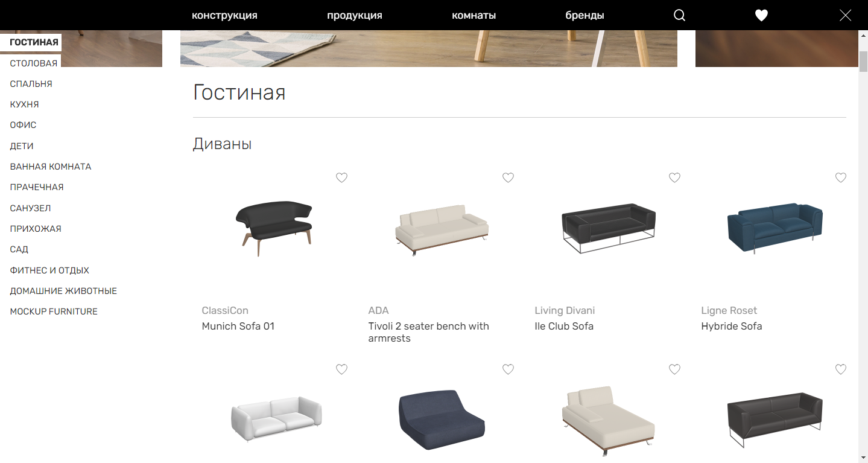The image size is (868, 463).
Task: Go to ВАННАЯ КОМНАТА category
Action: coord(51,167)
